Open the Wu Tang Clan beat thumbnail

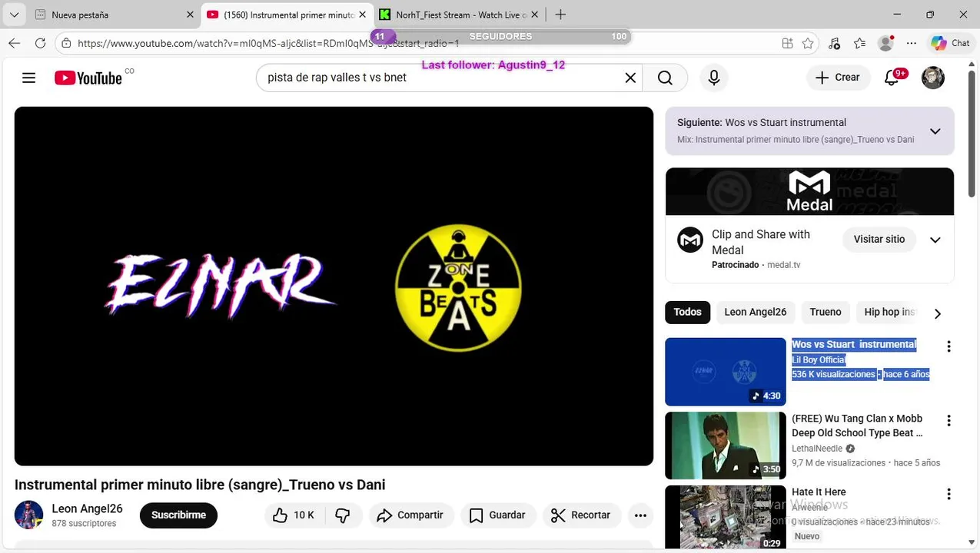726,445
